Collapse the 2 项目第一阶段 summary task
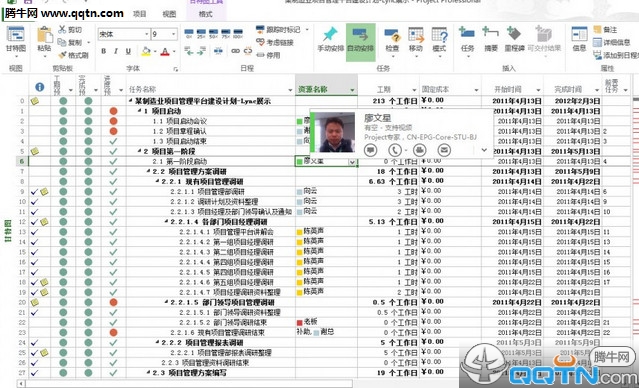Viewport: 639px width, 388px height. (139, 151)
